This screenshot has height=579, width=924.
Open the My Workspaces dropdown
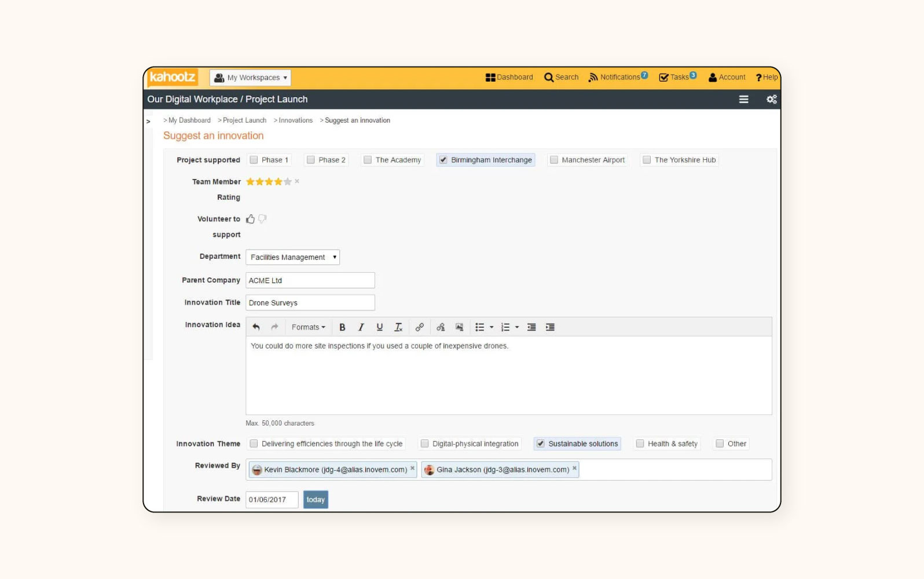click(251, 78)
